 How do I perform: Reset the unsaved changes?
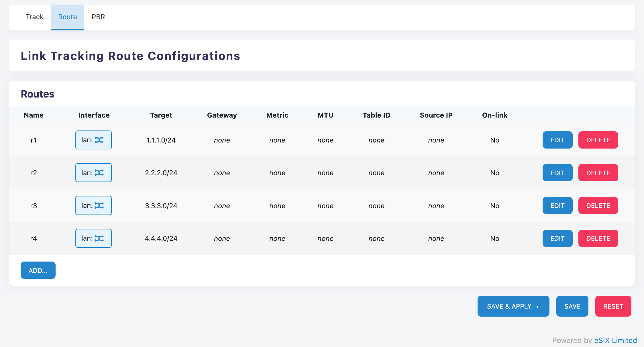(613, 306)
